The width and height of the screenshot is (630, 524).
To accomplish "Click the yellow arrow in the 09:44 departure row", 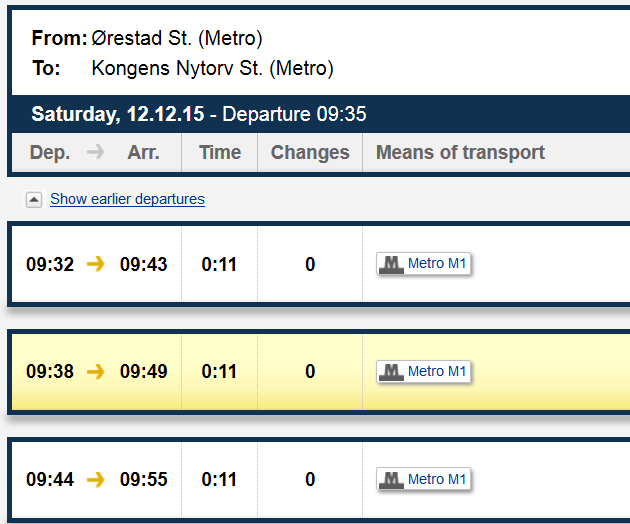I will coord(96,479).
